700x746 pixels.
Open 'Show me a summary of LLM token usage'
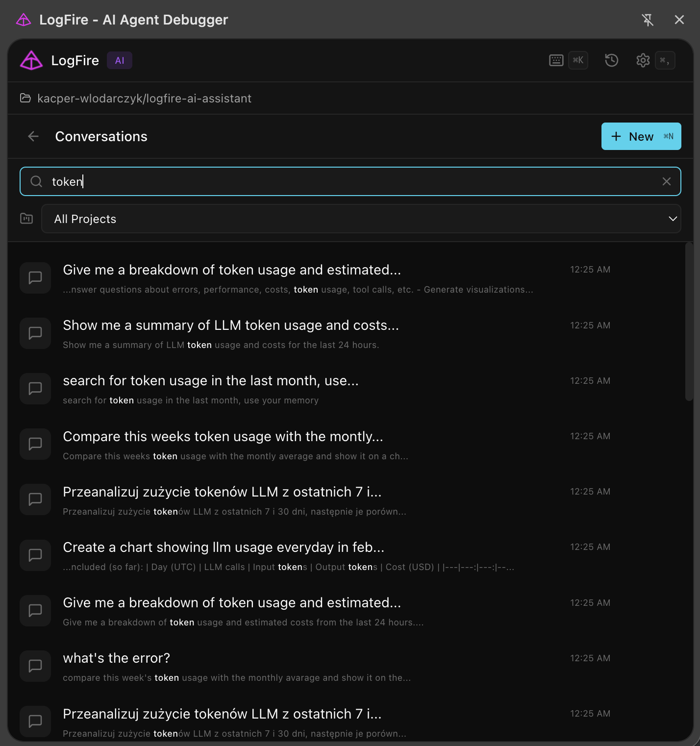tap(230, 325)
